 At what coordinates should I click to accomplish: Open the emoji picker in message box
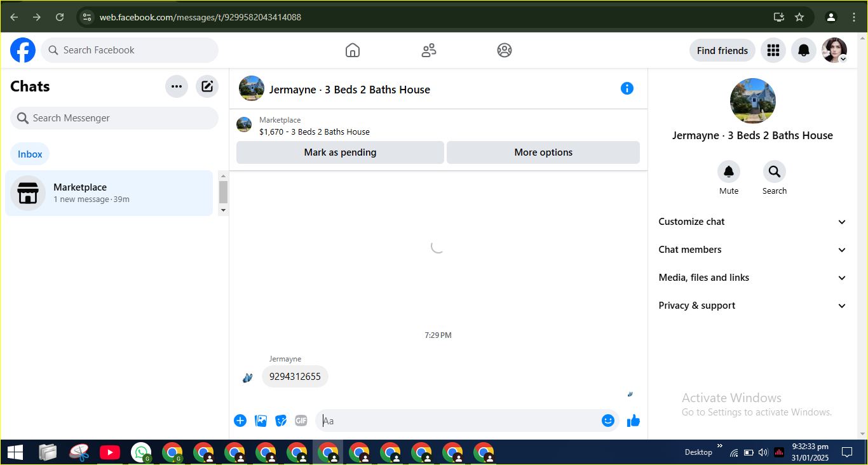coord(608,421)
